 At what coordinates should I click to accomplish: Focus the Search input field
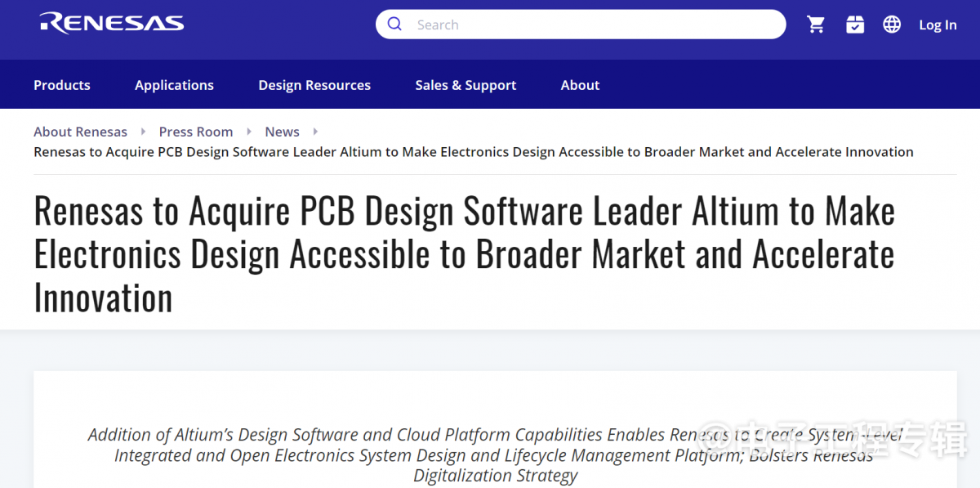tap(581, 25)
